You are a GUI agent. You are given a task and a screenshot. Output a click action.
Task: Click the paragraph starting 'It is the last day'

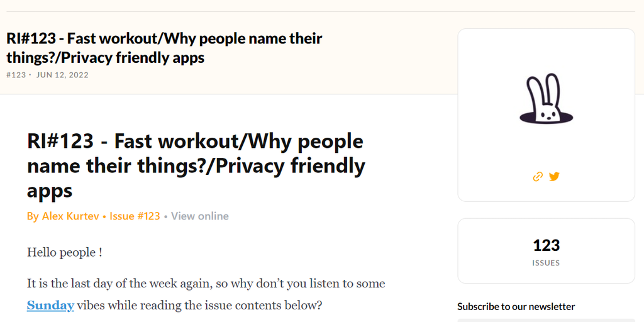click(x=206, y=284)
